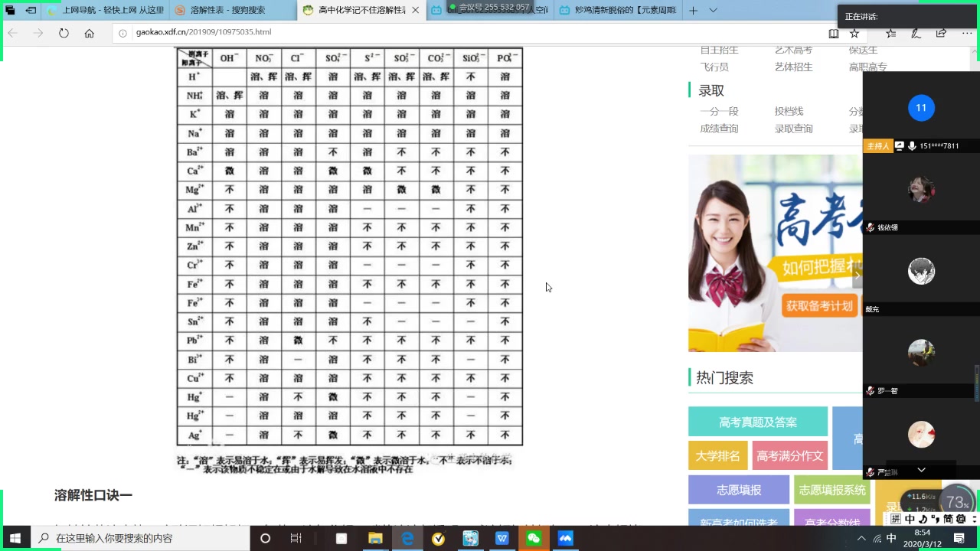Click the solubility table image
The height and width of the screenshot is (551, 980).
(349, 260)
